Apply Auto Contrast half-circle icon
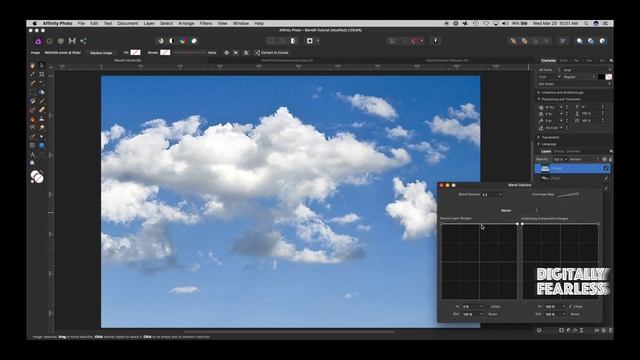 coord(172,41)
